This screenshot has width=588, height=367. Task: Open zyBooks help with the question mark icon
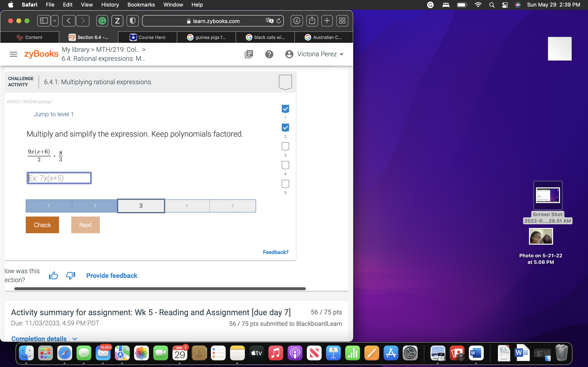[269, 54]
